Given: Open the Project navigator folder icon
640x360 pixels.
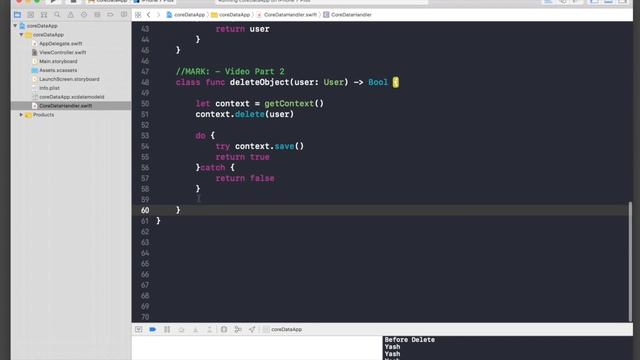Looking at the screenshot, I should point(17,15).
